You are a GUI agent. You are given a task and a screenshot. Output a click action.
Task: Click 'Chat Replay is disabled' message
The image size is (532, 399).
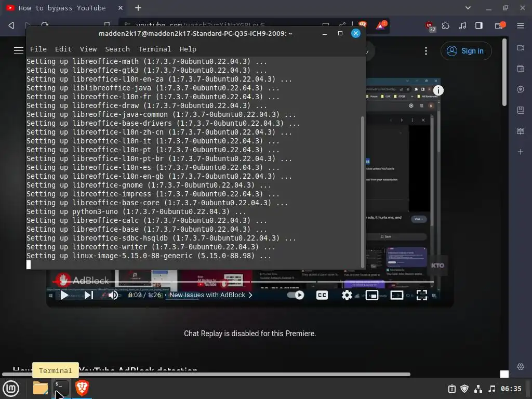(250, 334)
